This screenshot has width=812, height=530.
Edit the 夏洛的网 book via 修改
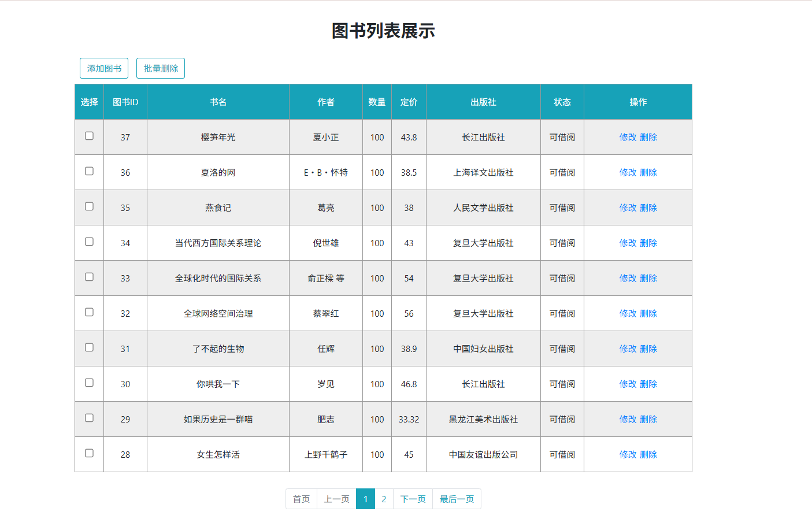628,172
